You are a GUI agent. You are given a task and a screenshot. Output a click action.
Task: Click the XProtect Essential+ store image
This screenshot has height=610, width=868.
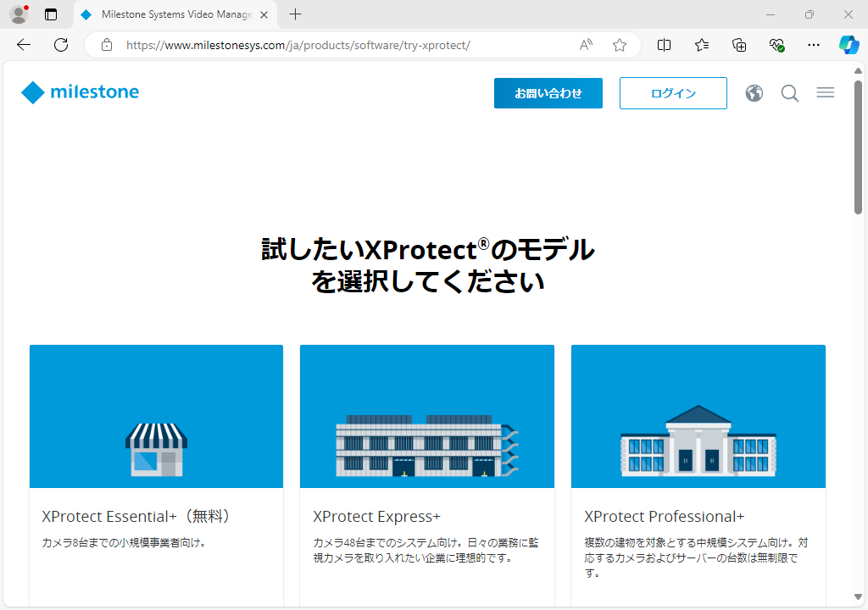156,416
